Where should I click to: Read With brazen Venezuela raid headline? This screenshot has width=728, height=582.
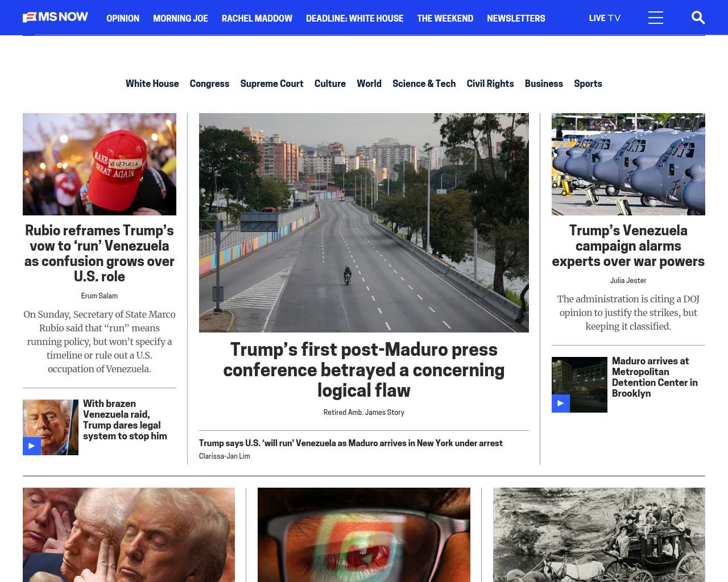125,419
